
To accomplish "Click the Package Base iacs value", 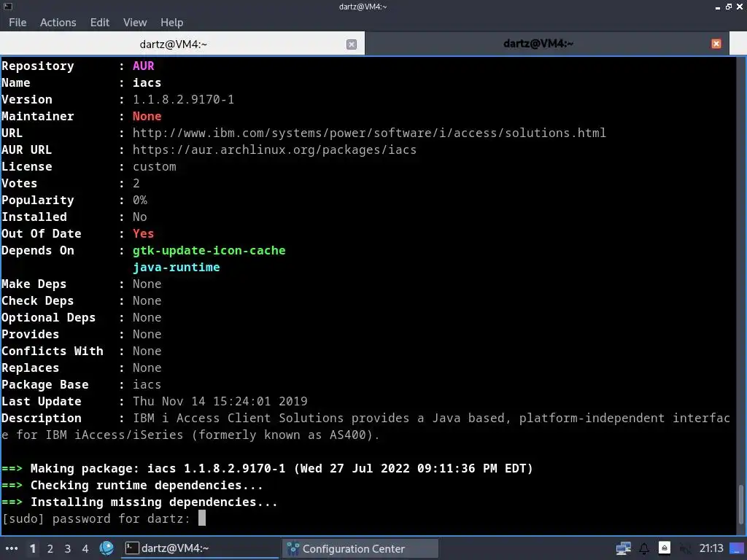I will 147,384.
